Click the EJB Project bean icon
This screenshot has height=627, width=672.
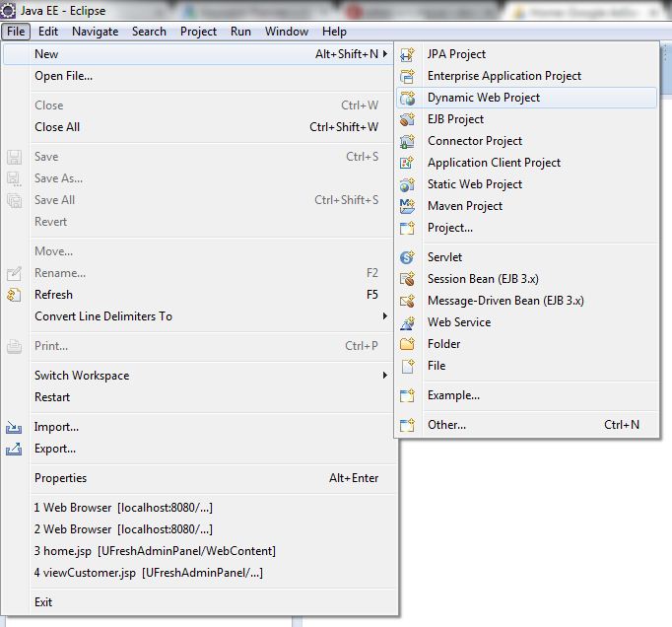pos(407,119)
